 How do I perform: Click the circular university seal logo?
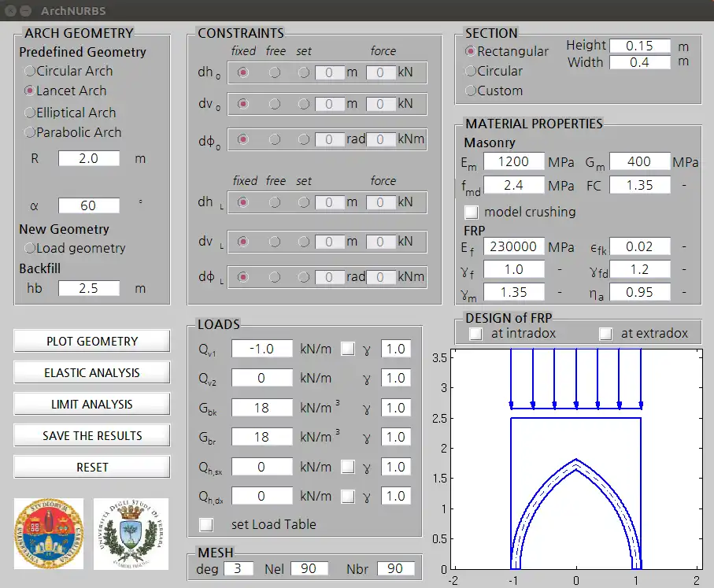tap(49, 534)
